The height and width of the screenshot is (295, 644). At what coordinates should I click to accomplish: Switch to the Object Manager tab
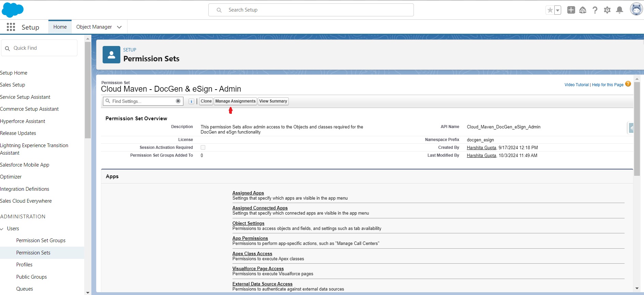coord(94,27)
